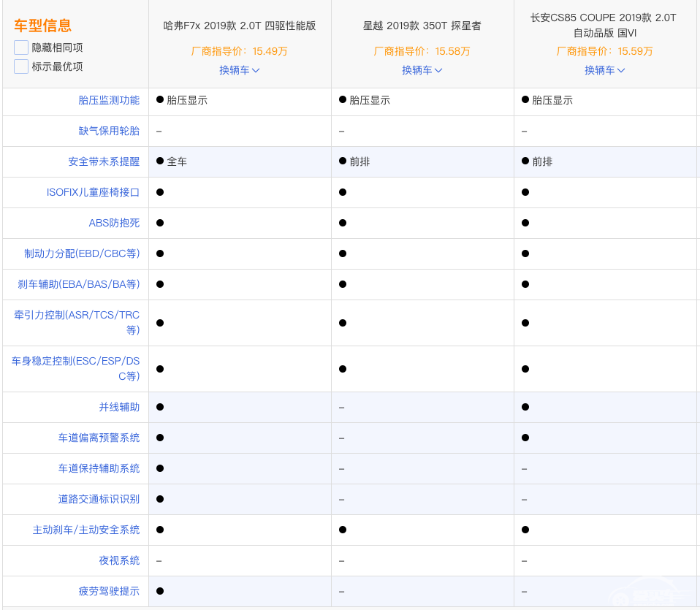The height and width of the screenshot is (610, 700).
Task: Click the 长安CS85 COUPE 2019款 title
Action: [603, 26]
